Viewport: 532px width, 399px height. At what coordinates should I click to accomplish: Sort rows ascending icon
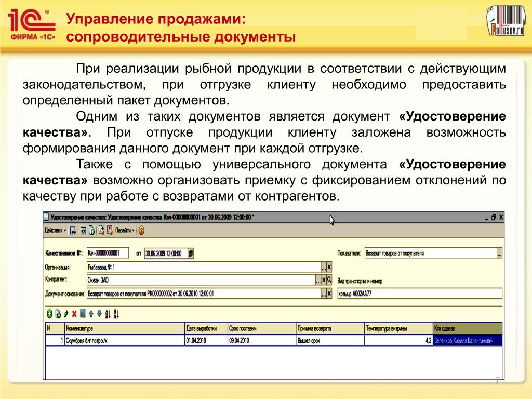click(x=108, y=314)
